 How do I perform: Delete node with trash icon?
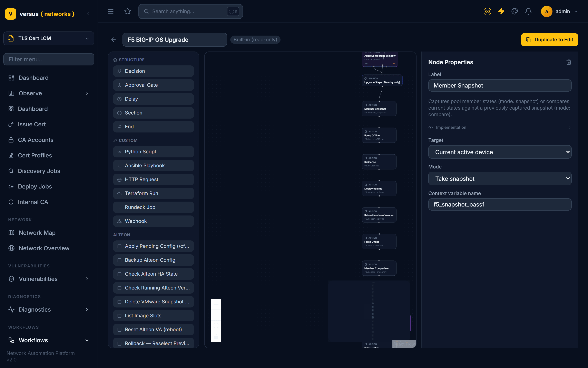[x=569, y=62]
